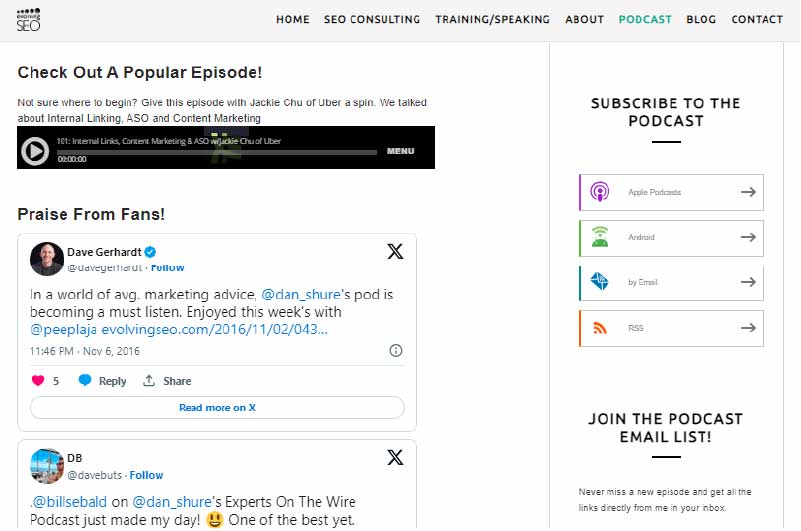The width and height of the screenshot is (801, 531).
Task: Open TRAINING/SPEAKING menu item
Action: 492,19
